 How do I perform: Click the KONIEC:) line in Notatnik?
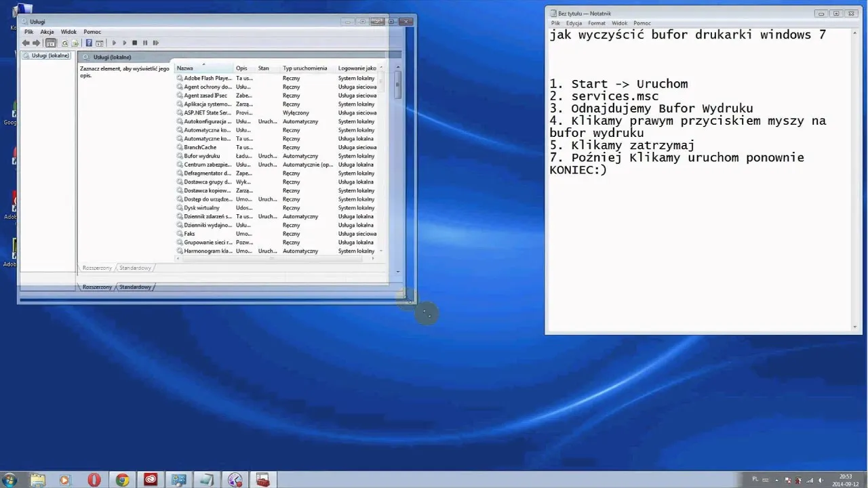pos(578,169)
